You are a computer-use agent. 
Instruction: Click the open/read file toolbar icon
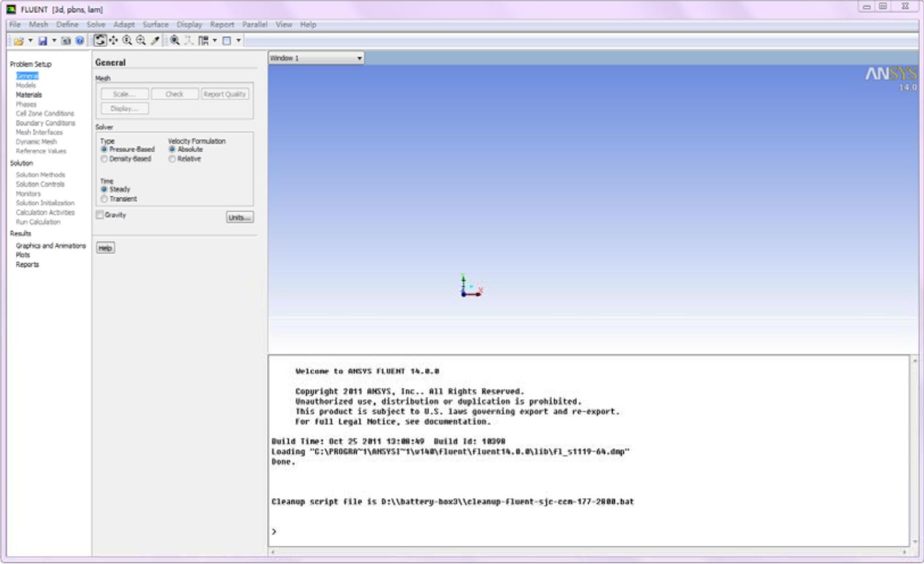[x=19, y=41]
